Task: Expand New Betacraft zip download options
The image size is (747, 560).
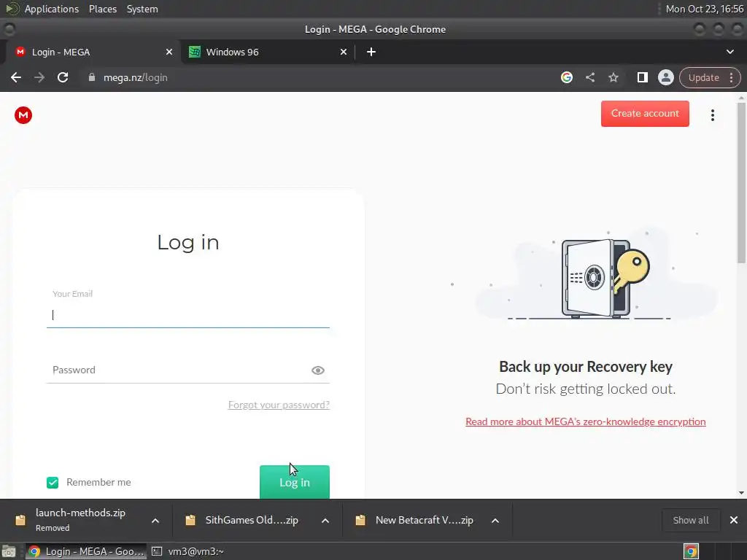Action: pos(495,521)
